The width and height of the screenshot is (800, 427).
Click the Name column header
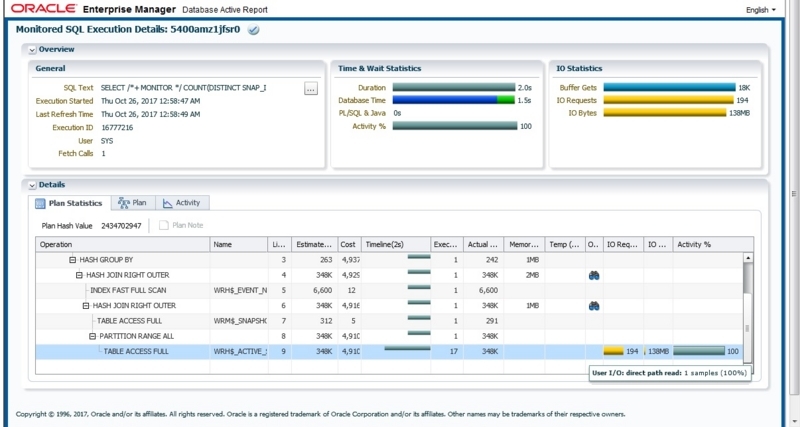point(239,244)
